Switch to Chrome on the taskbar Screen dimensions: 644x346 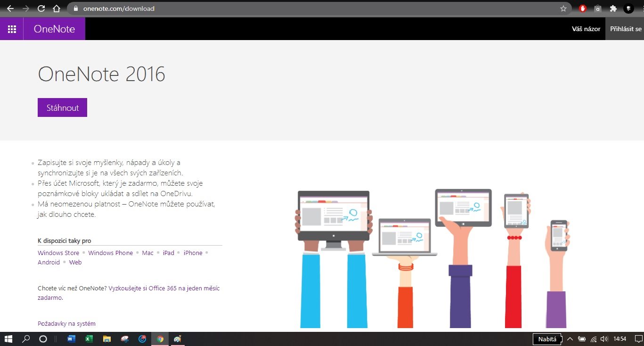160,339
